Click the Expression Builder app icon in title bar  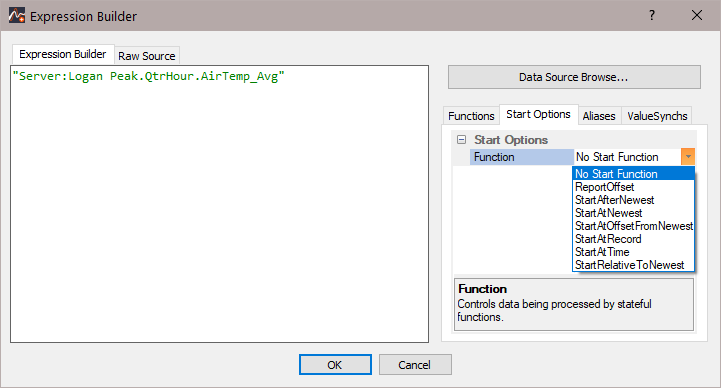tap(17, 16)
